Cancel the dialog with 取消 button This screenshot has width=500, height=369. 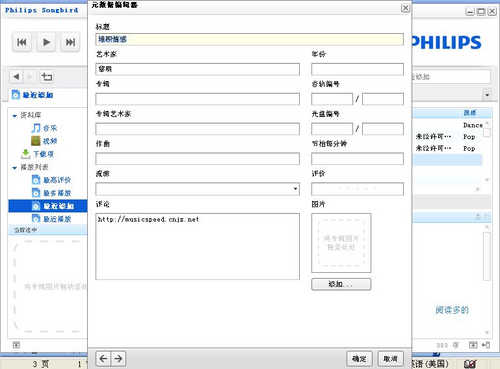(390, 359)
